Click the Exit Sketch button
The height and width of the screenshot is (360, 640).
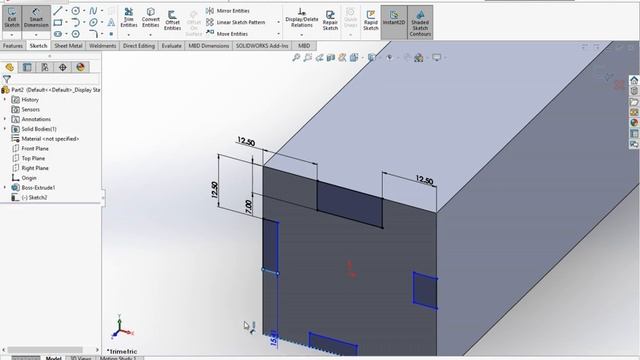coord(11,18)
